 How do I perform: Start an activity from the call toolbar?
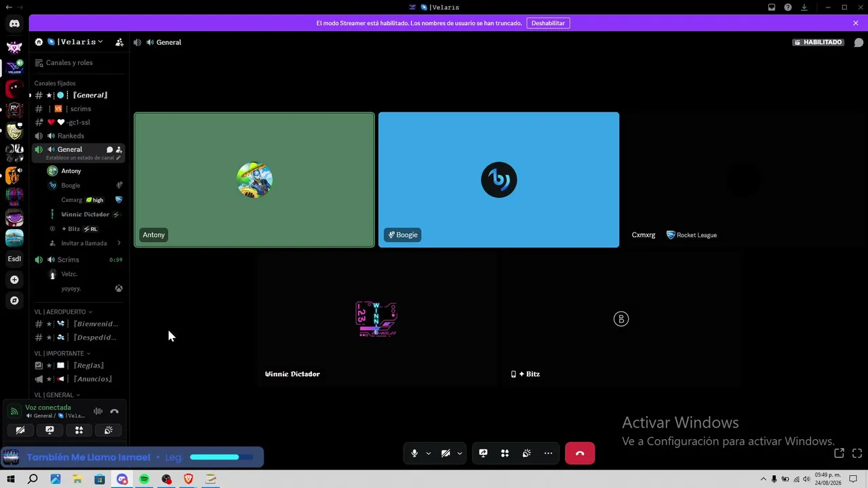tap(505, 453)
